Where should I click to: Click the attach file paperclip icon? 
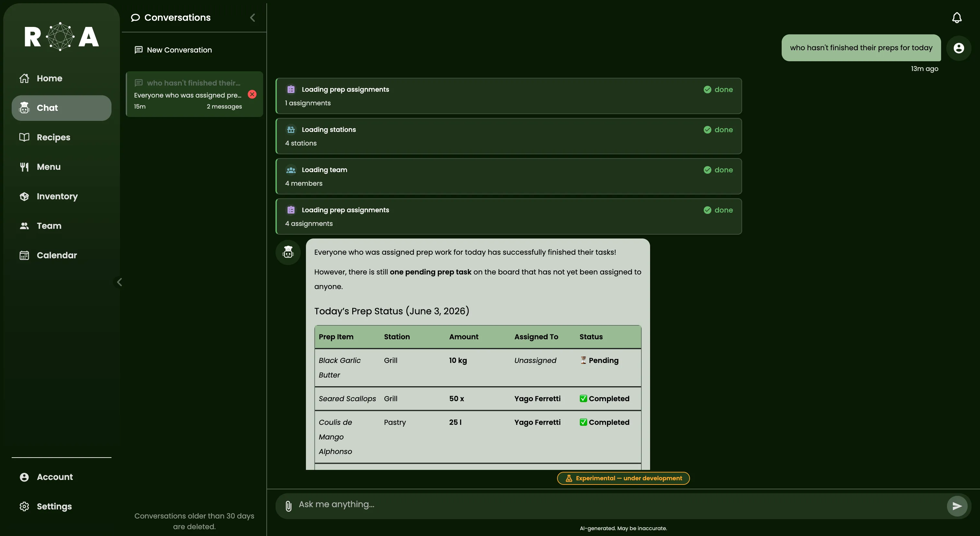(288, 506)
